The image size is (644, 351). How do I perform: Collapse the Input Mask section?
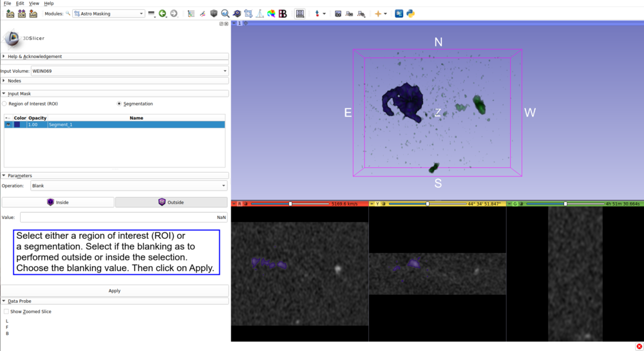pos(115,93)
